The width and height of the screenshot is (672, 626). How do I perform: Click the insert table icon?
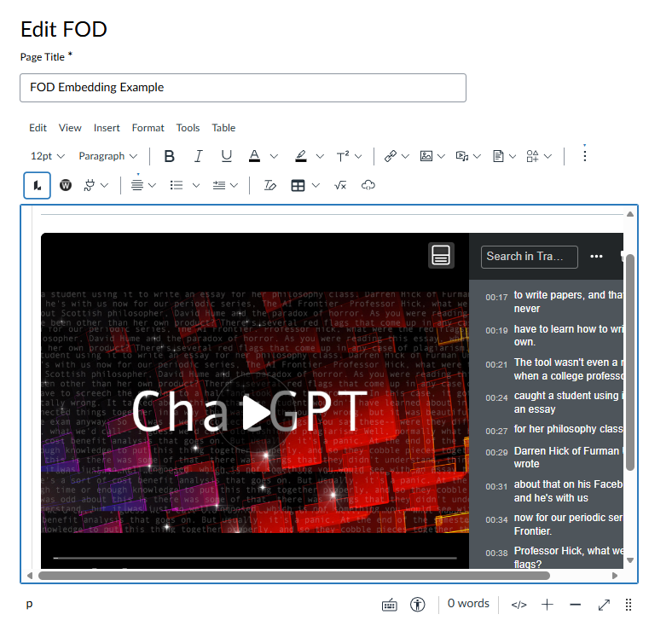(298, 185)
